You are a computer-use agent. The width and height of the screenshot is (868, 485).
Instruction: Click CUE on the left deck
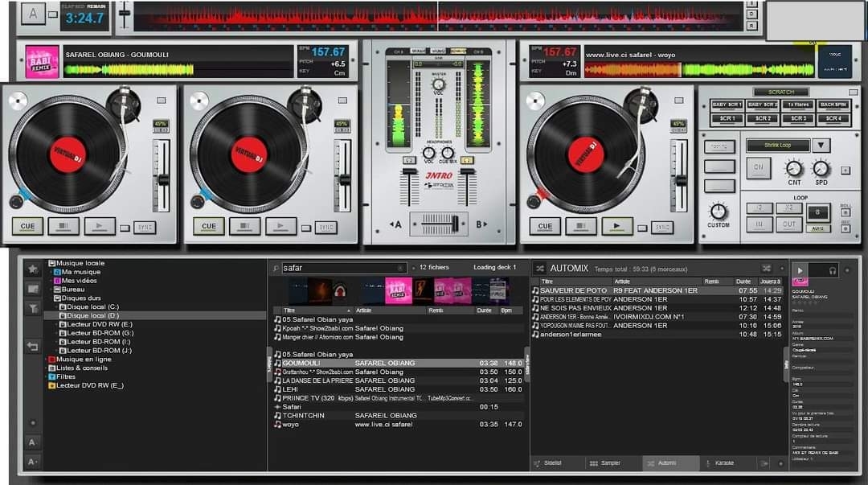pyautogui.click(x=27, y=226)
